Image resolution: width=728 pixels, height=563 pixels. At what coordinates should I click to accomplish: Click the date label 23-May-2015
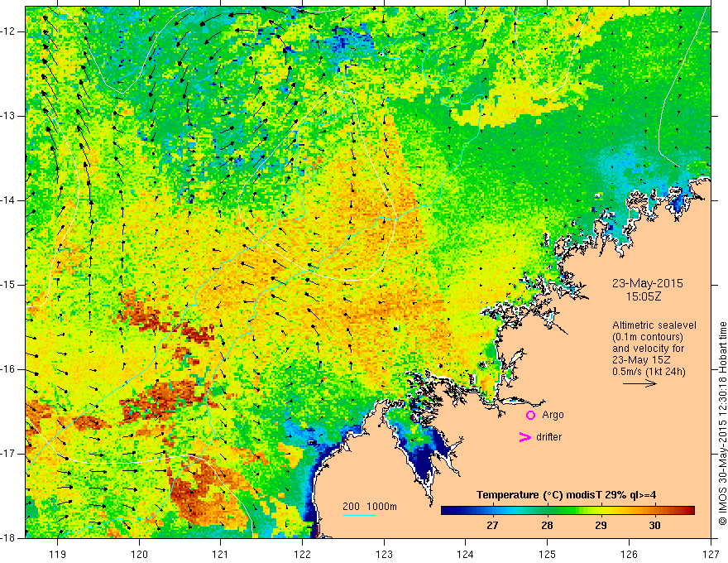tap(647, 283)
